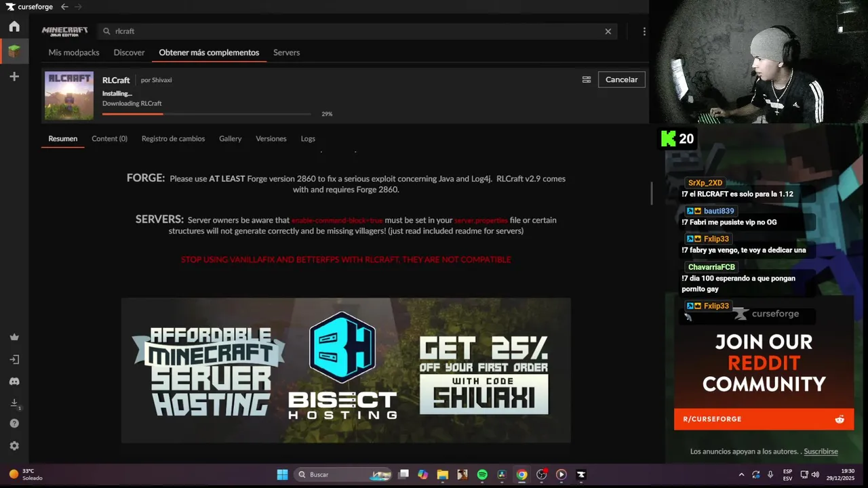Select the Resumen tab
868x488 pixels.
[x=63, y=138]
